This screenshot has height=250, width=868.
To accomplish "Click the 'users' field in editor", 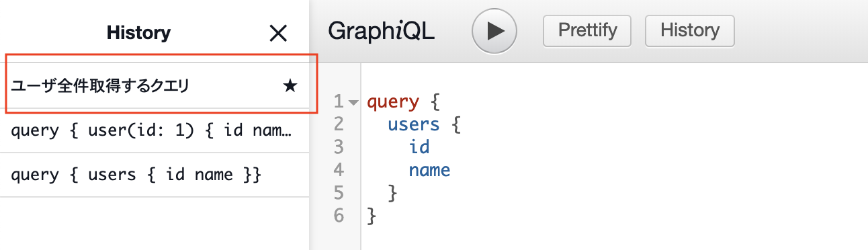I will (x=414, y=125).
